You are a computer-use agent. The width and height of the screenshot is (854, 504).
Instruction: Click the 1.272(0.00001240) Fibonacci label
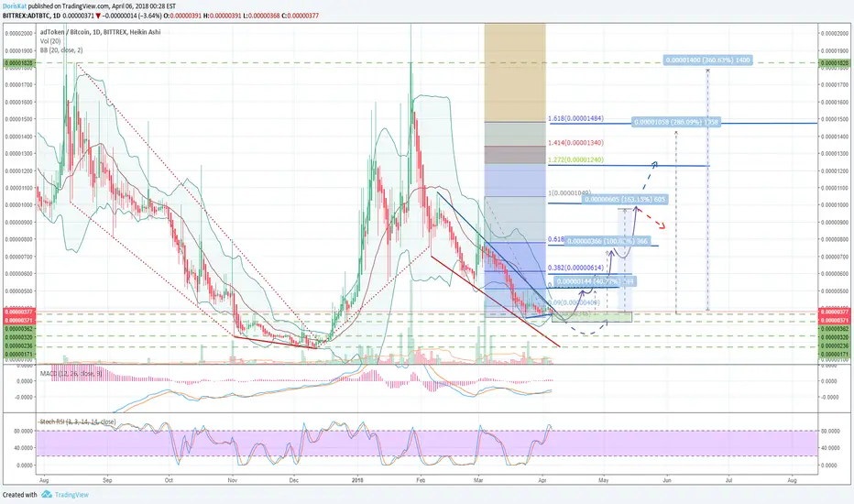[x=575, y=159]
